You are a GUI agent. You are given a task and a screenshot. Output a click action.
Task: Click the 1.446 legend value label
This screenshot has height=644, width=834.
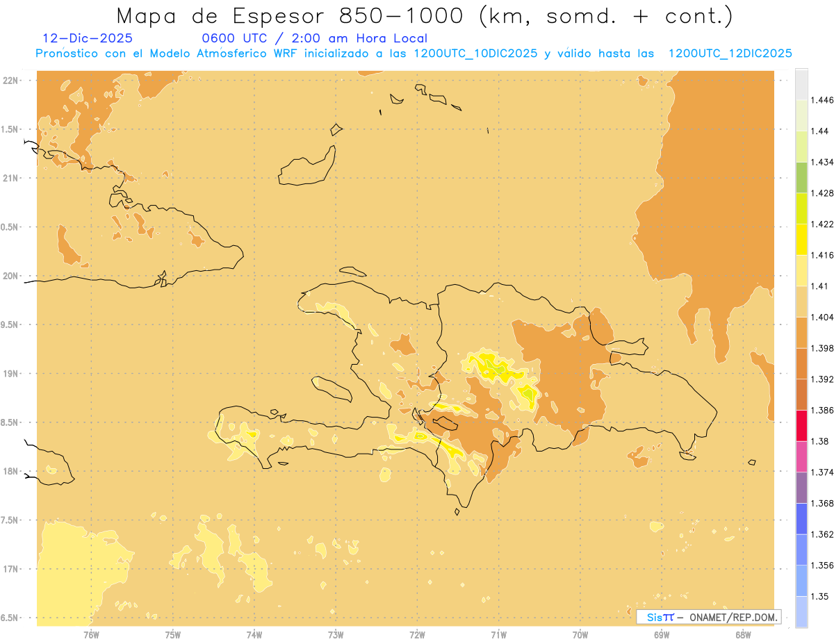[822, 100]
